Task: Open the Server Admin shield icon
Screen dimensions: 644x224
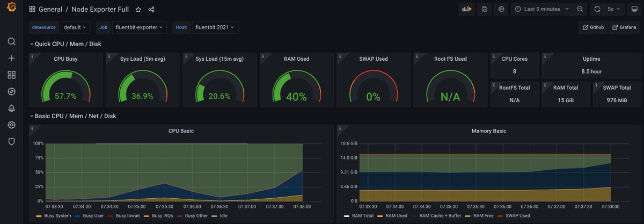Action: [x=11, y=141]
